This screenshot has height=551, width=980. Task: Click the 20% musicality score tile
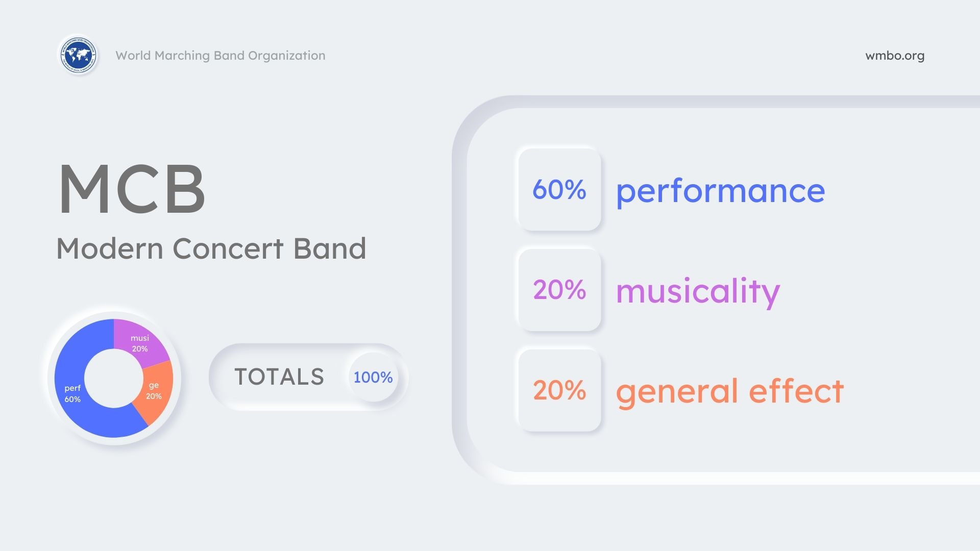point(559,290)
